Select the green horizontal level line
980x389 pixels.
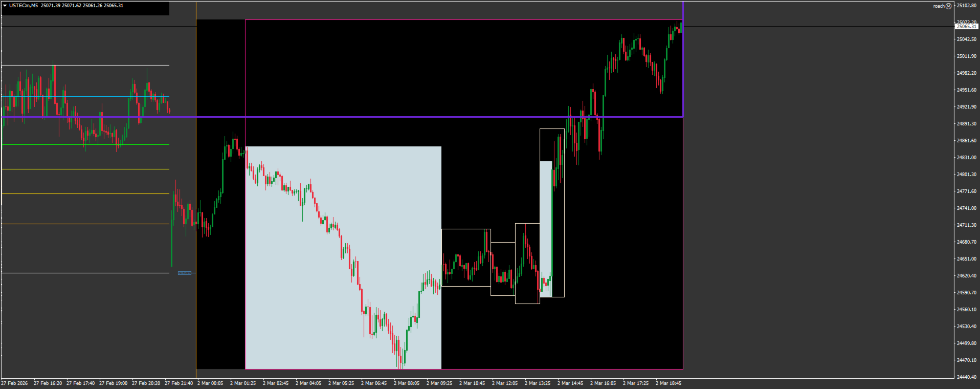(85, 144)
